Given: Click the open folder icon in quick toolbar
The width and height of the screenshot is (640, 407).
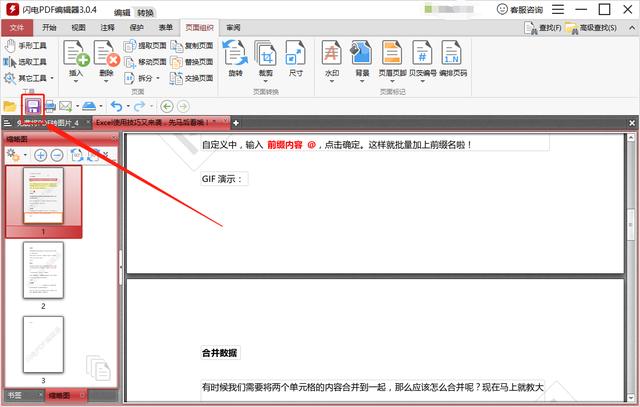Looking at the screenshot, I should (x=10, y=106).
